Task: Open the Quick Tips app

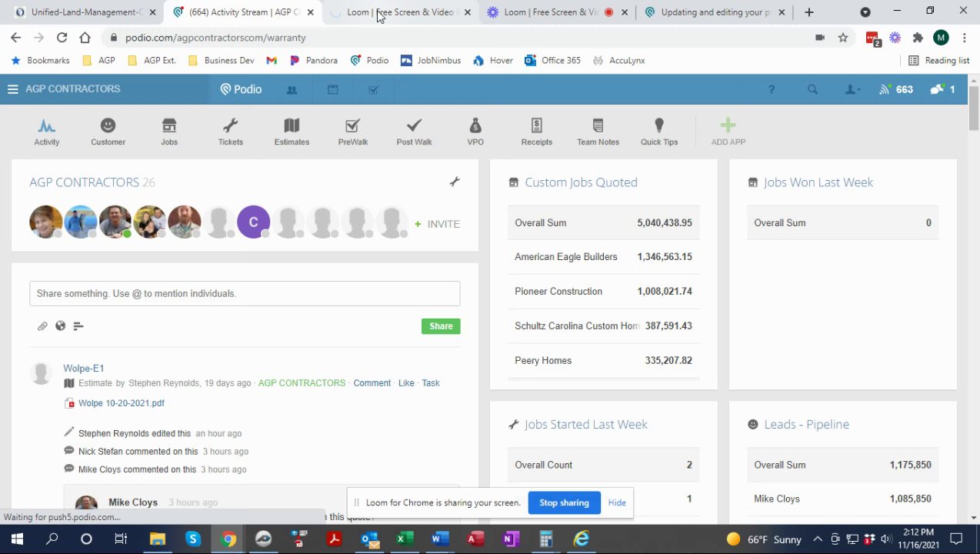Action: click(659, 131)
